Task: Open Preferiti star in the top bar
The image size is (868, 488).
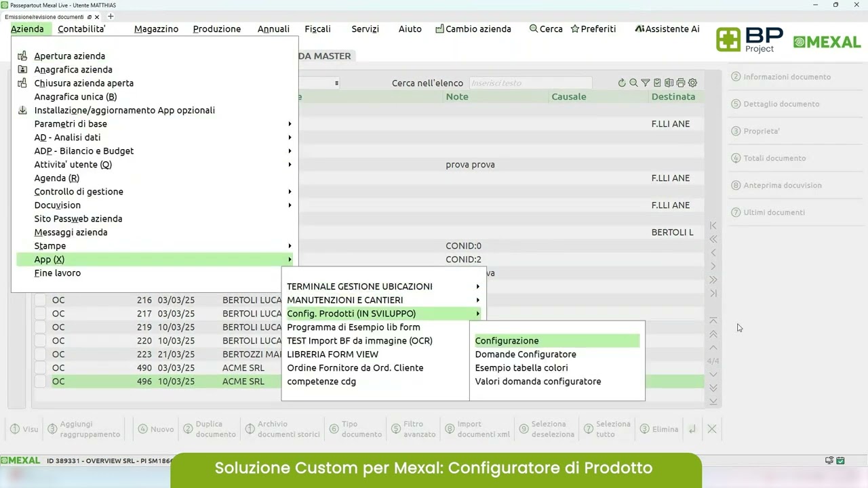Action: pyautogui.click(x=593, y=28)
